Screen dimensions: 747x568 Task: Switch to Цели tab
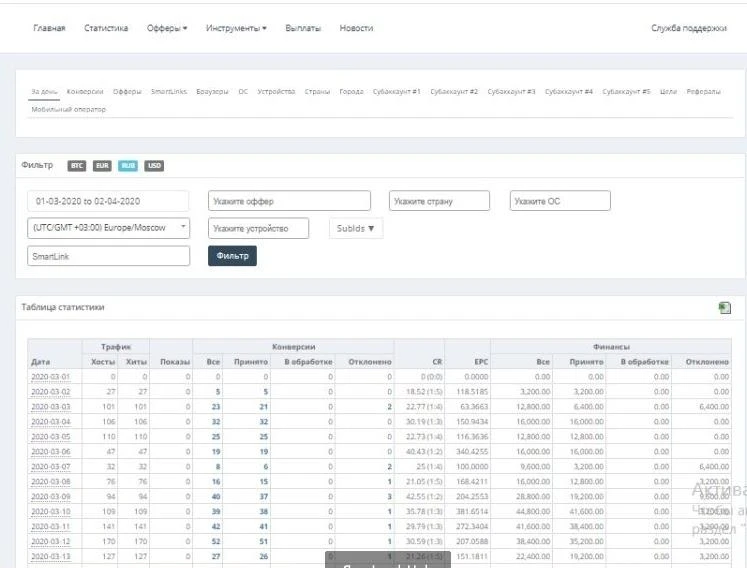point(668,91)
